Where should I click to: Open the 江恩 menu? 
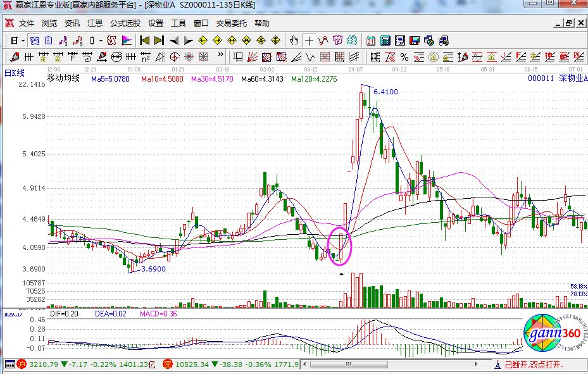click(x=95, y=23)
